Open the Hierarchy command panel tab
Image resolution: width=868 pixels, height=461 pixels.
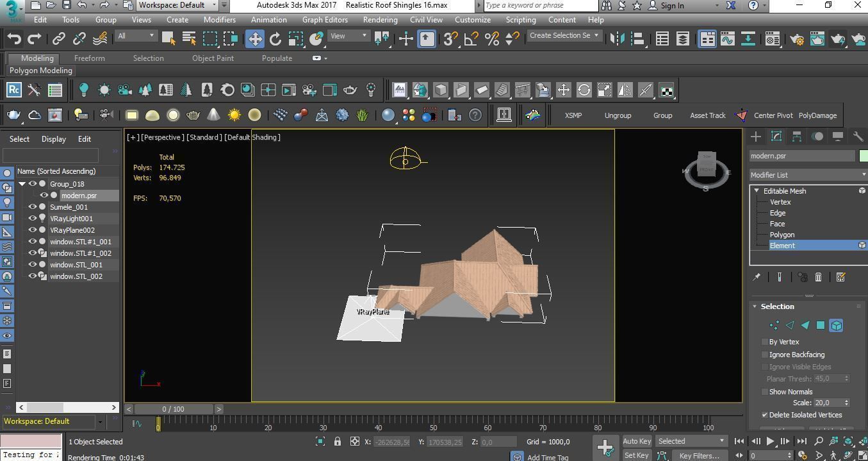[797, 137]
